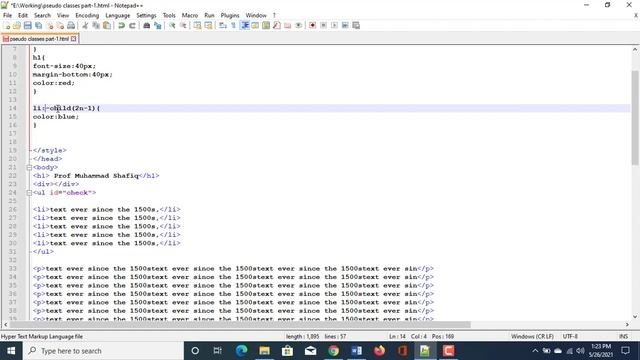640x360 pixels.
Task: Click the New file toolbar icon
Action: pos(7,25)
